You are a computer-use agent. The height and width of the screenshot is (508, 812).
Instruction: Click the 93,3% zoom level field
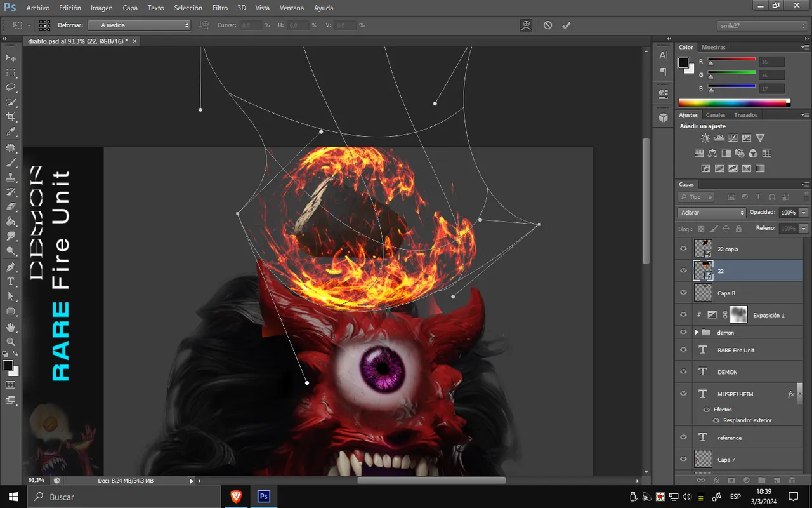coord(37,481)
